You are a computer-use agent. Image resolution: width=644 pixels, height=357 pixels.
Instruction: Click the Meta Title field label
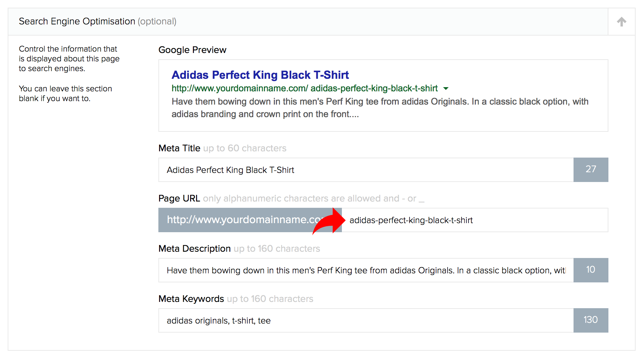(179, 148)
